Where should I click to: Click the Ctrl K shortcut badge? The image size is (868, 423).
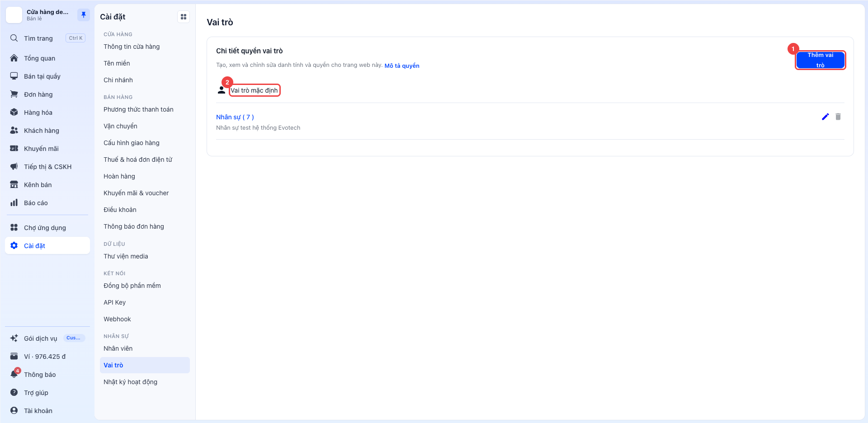coord(75,38)
